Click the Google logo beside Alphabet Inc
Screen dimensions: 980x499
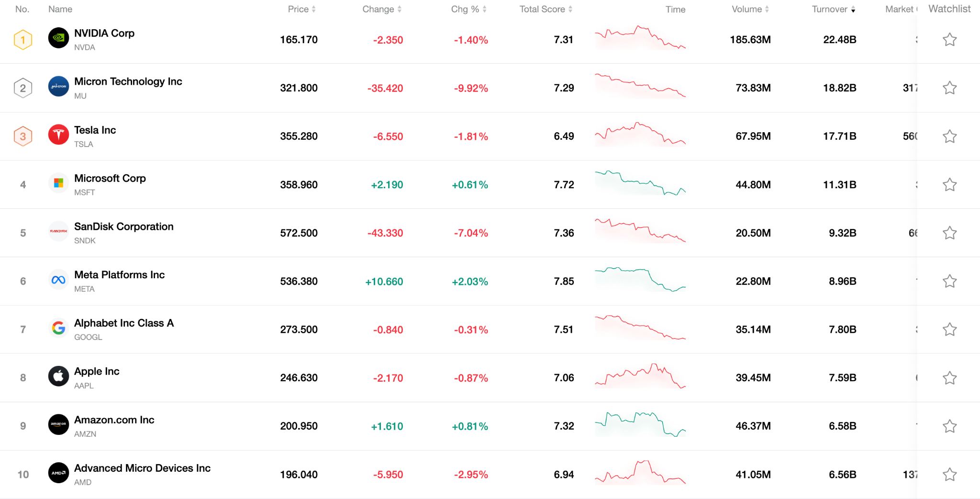(x=58, y=329)
